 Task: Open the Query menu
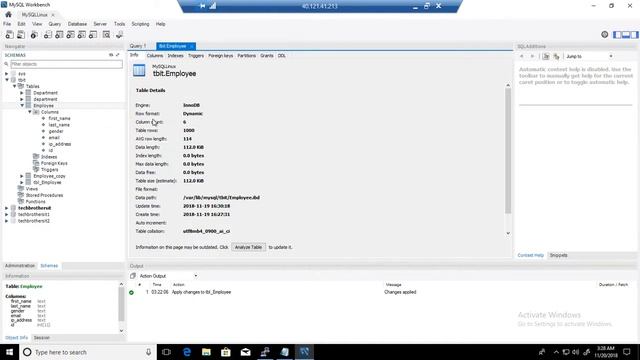click(55, 24)
